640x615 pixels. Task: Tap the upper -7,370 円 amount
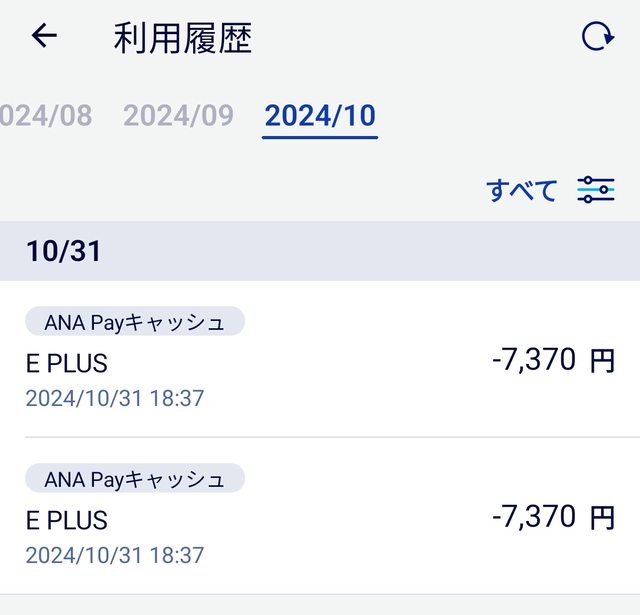point(553,360)
